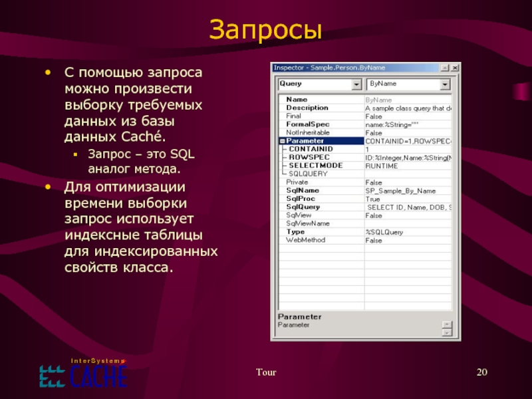Open the Query type dropdown
532x399 pixels.
(356, 84)
